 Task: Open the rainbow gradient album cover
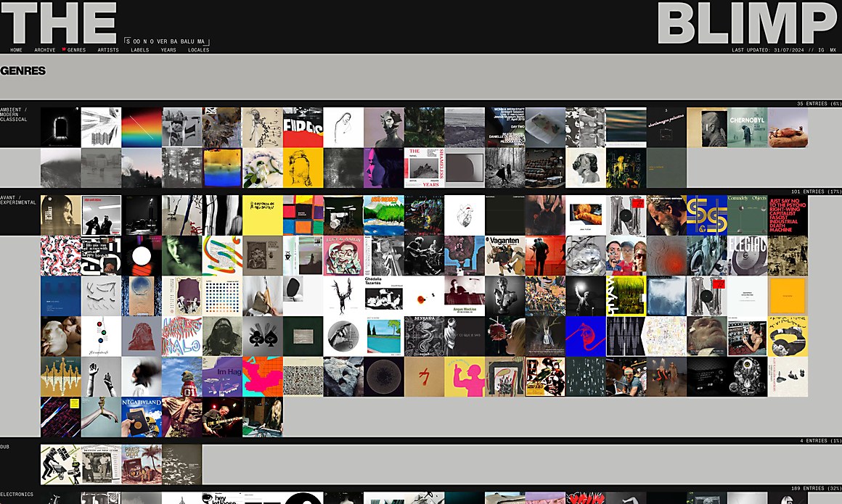point(142,127)
